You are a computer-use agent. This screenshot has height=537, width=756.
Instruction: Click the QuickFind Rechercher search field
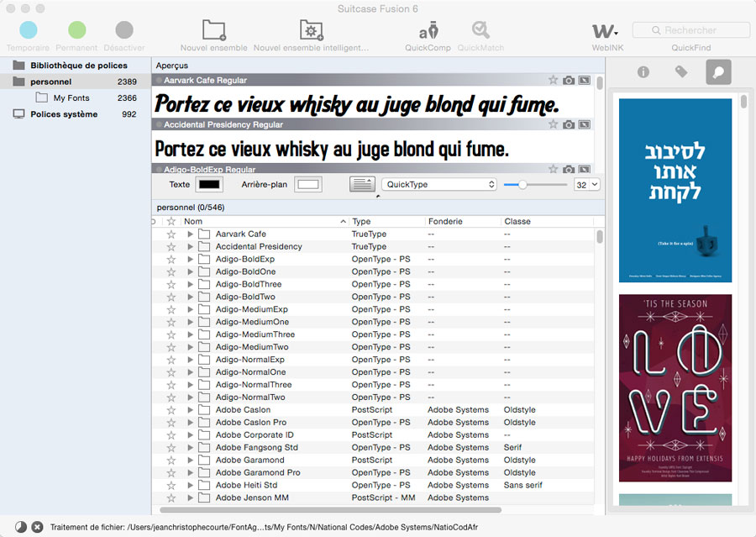click(x=691, y=30)
